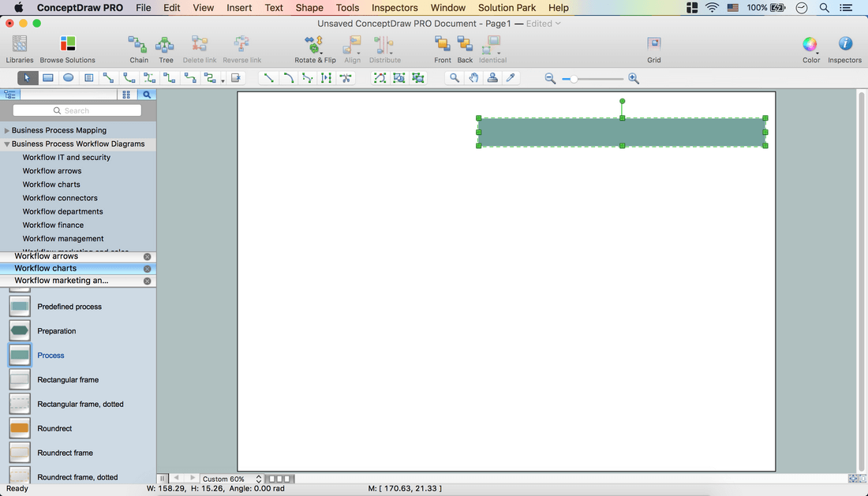Viewport: 868px width, 496px height.
Task: Select the straight line tool
Action: point(268,78)
